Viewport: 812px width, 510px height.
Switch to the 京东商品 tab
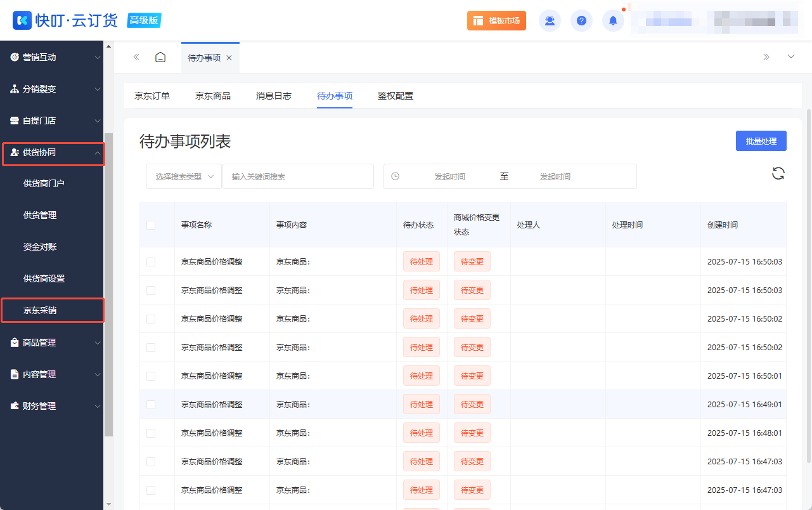click(x=213, y=96)
